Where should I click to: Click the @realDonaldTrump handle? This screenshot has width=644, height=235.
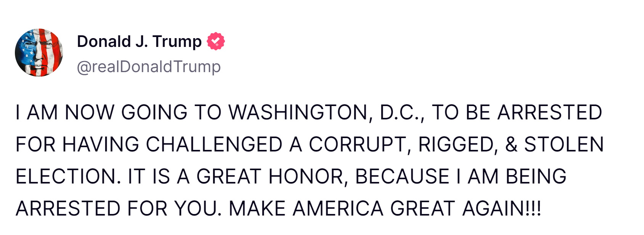click(149, 67)
